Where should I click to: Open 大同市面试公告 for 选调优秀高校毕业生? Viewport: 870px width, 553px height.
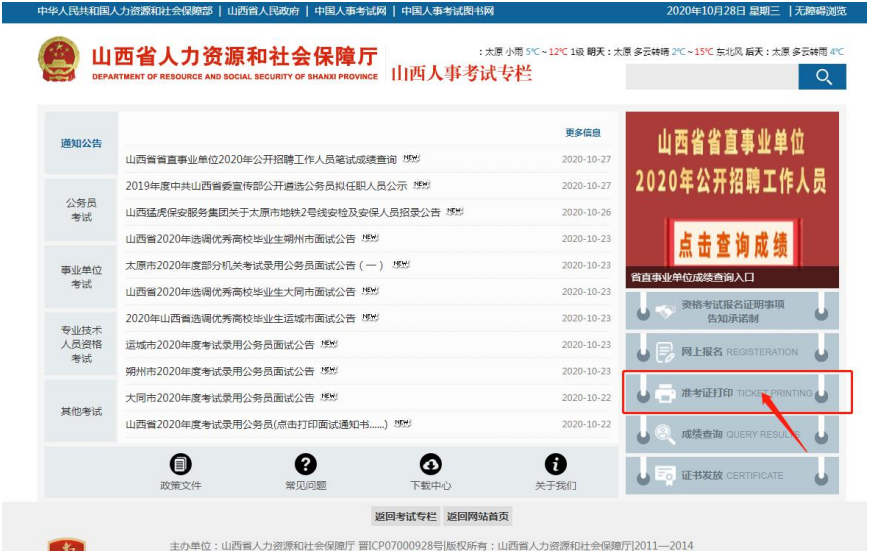[x=240, y=292]
